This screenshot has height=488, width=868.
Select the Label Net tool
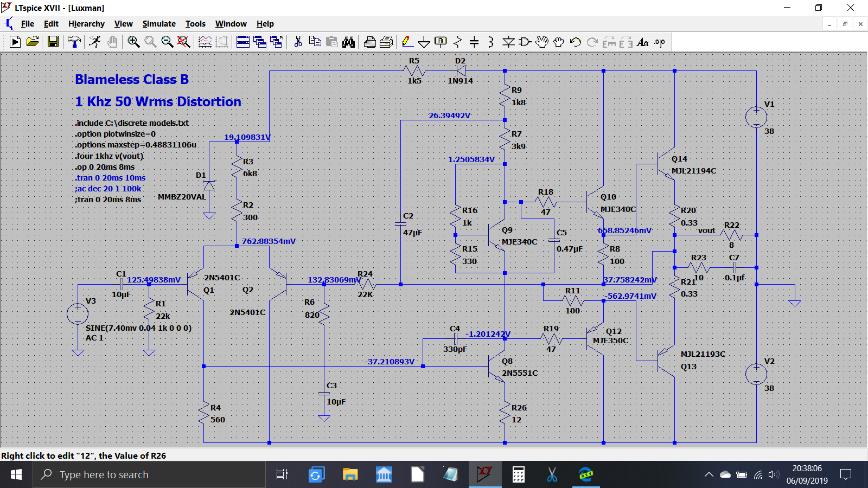click(x=441, y=42)
